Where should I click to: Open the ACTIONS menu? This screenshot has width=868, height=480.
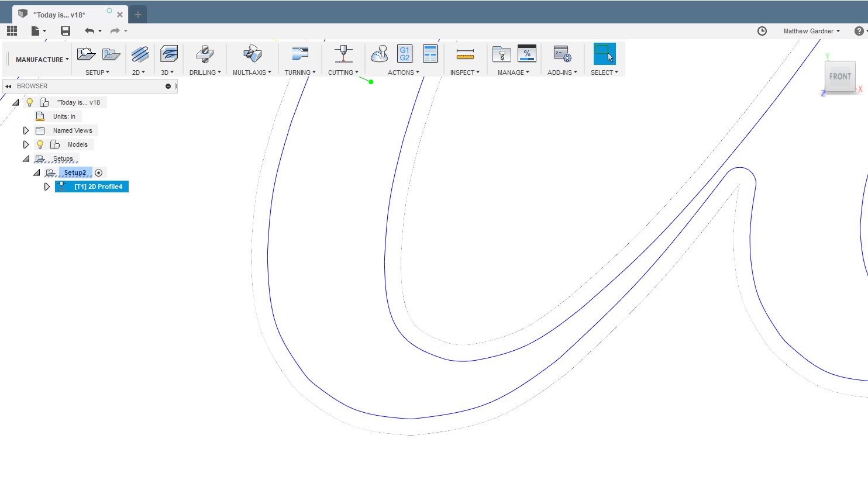coord(404,72)
